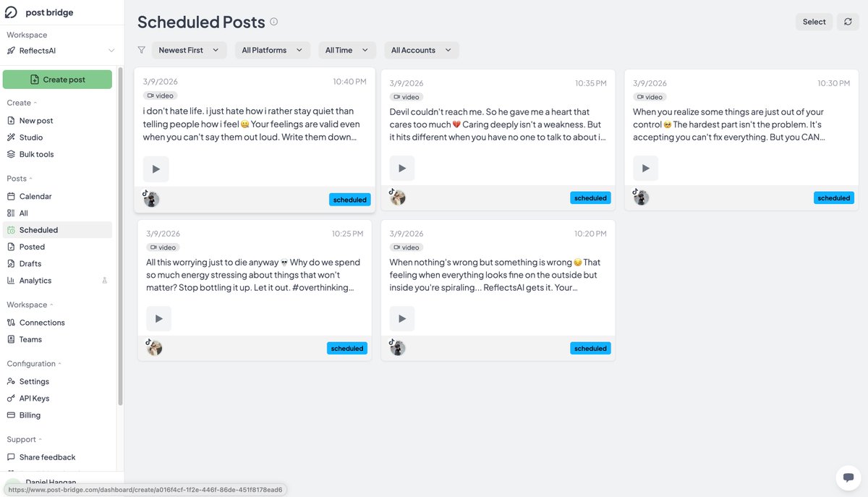Open All posts in sidebar
Image resolution: width=868 pixels, height=497 pixels.
coord(57,213)
